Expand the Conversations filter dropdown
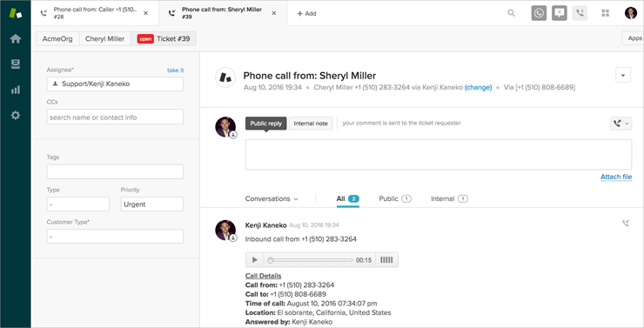Screen dimensions: 644x328 click(x=272, y=198)
